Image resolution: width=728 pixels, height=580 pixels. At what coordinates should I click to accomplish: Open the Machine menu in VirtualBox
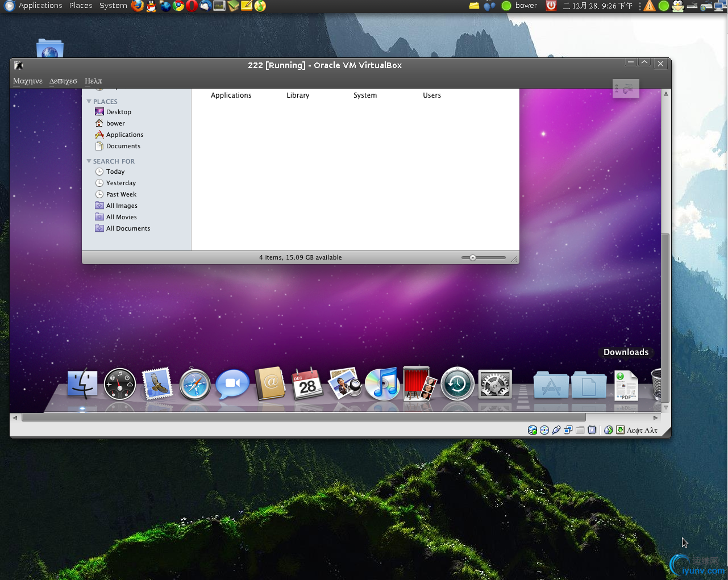tap(28, 81)
